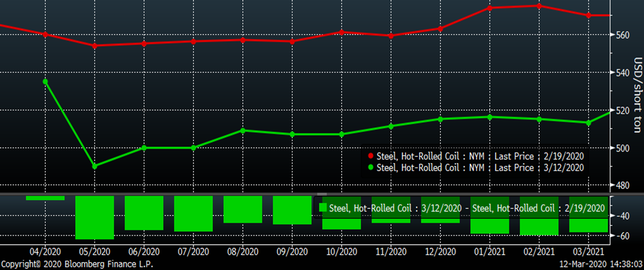Click the green legend marker for 3/12/2020 series
644x270 pixels.
371,168
